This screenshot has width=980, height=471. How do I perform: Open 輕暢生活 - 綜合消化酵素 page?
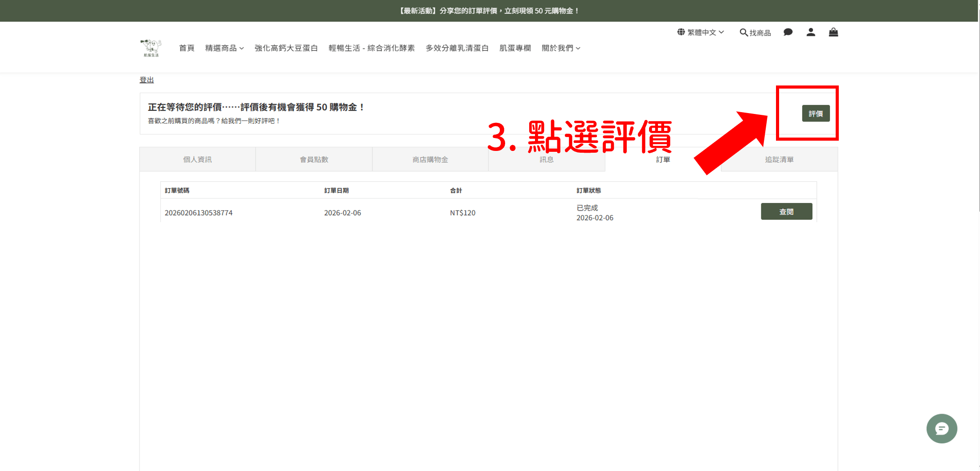point(372,48)
